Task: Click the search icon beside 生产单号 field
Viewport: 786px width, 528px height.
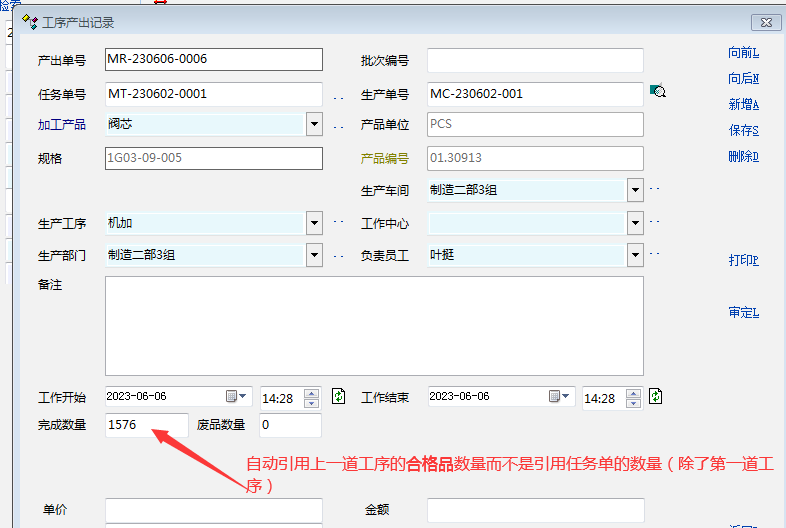Action: [x=658, y=93]
